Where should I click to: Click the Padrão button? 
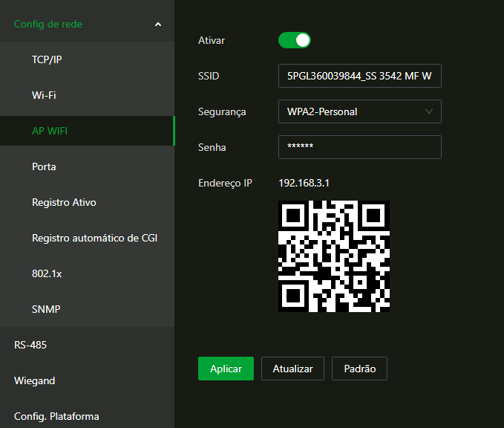coord(360,369)
